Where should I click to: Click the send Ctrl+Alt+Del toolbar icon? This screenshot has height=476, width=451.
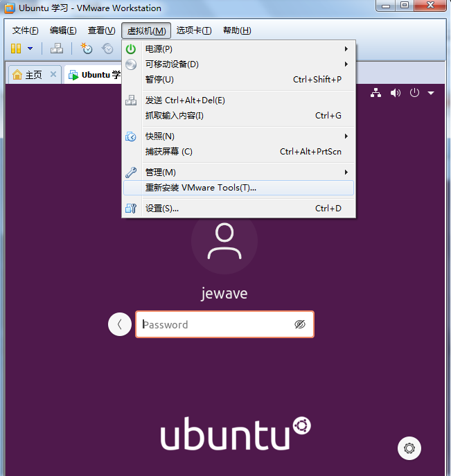tap(57, 49)
